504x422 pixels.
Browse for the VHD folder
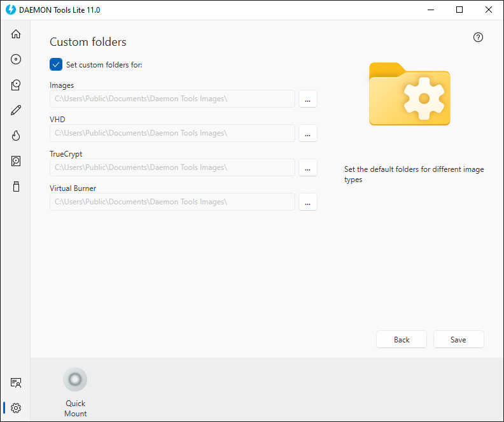click(x=308, y=133)
